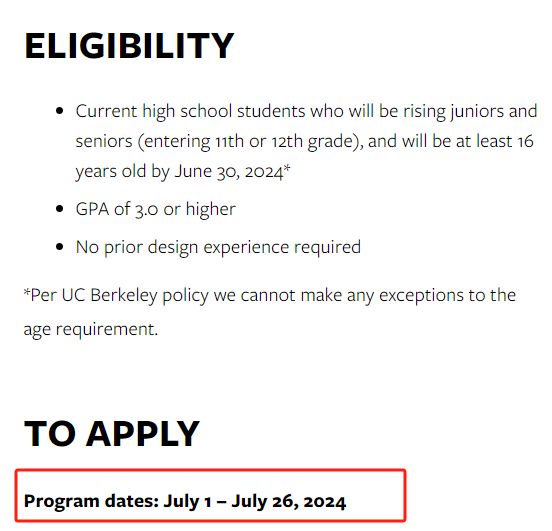Click the bullet marker before No prior design
This screenshot has height=531, width=552.
click(x=60, y=246)
